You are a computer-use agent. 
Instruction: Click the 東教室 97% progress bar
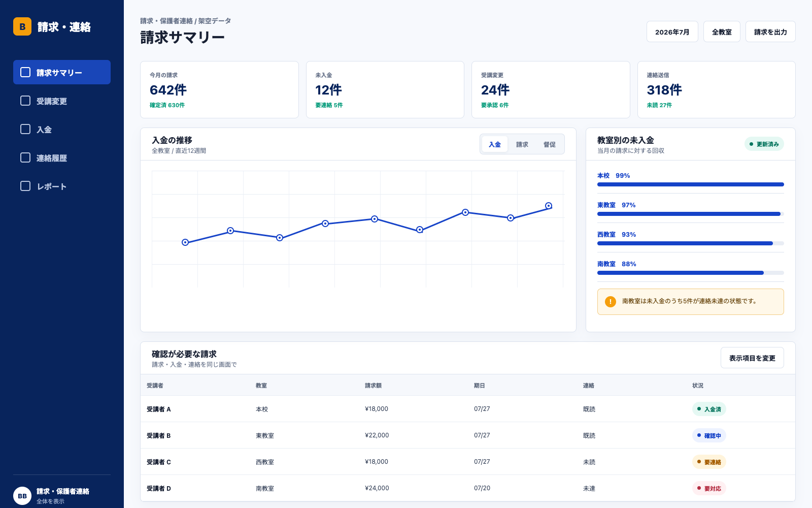(x=691, y=214)
